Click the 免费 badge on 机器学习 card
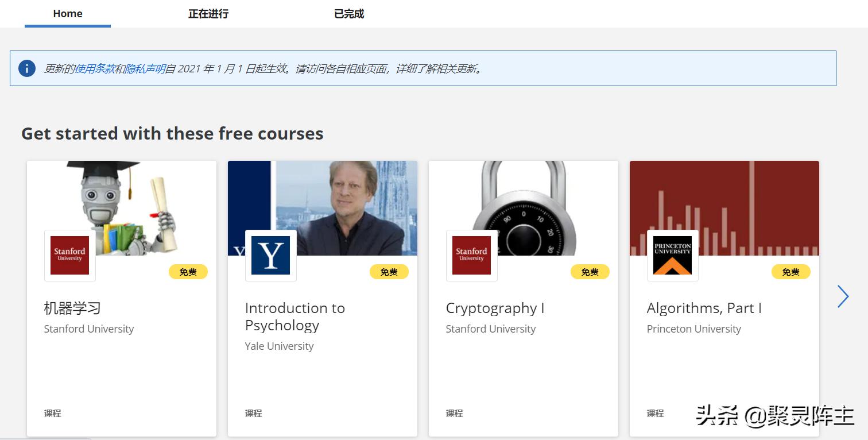868x440 pixels. pos(188,272)
